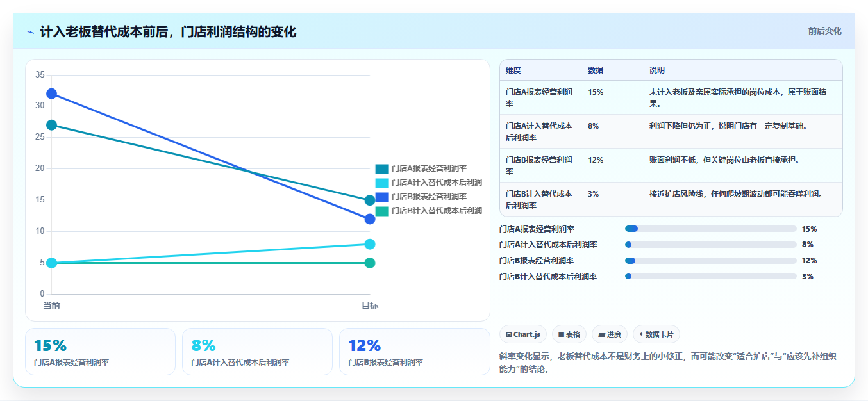The width and height of the screenshot is (868, 401).
Task: Toggle the 门店A报表经营利润率 legend entry
Action: click(421, 168)
